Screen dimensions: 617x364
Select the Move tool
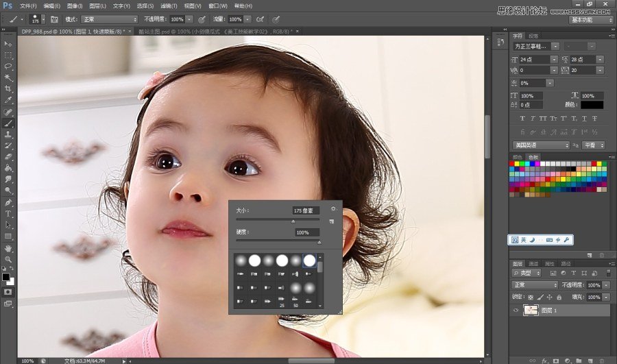[x=8, y=44]
